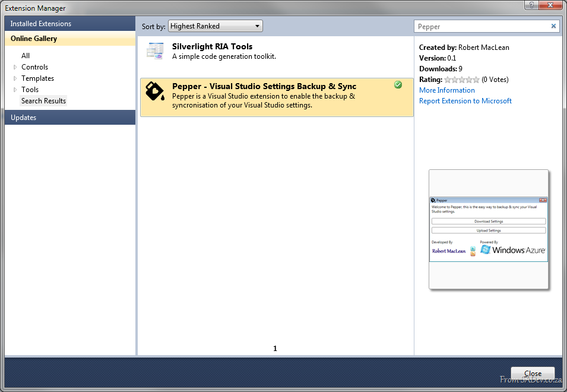The height and width of the screenshot is (392, 567).
Task: Open the More Information link
Action: click(x=447, y=90)
